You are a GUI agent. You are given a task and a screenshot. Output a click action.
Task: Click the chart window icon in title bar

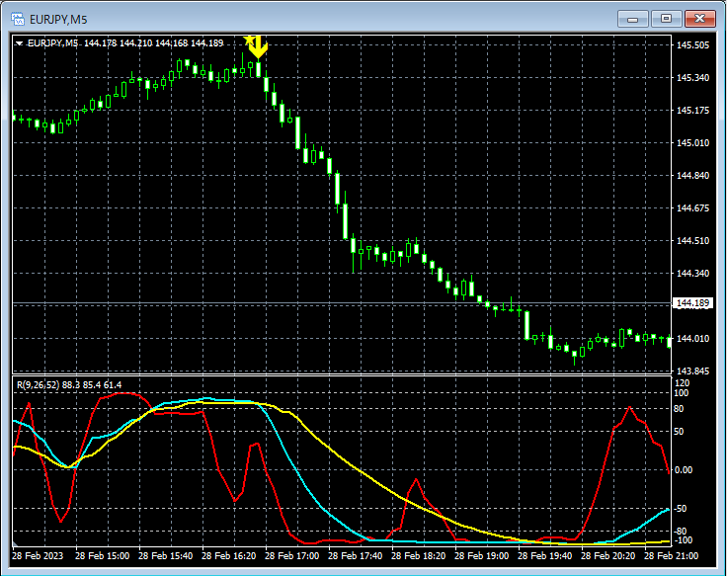pos(20,18)
